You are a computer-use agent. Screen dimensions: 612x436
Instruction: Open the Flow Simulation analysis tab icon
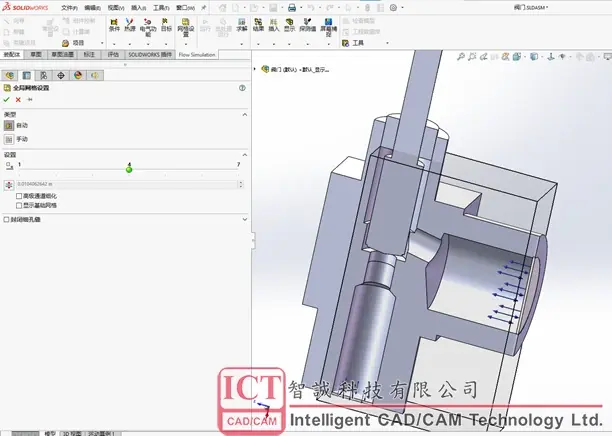95,75
